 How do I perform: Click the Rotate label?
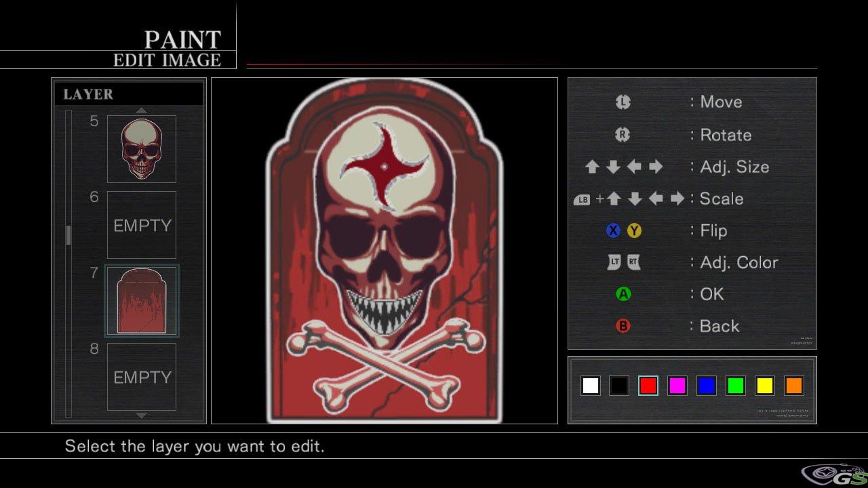pyautogui.click(x=726, y=135)
